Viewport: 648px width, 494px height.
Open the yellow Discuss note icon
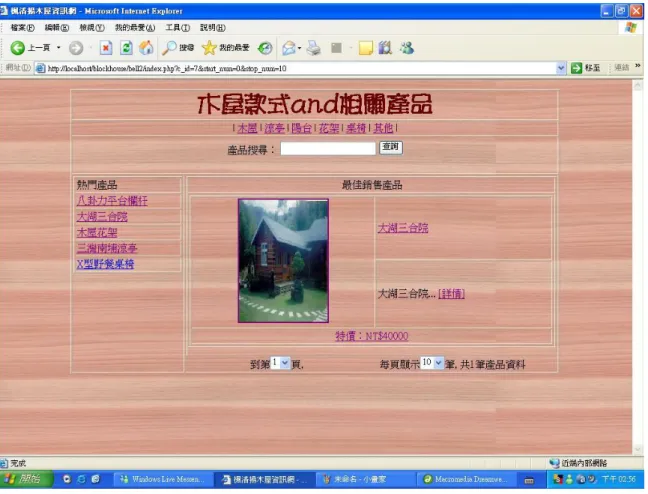pyautogui.click(x=366, y=48)
